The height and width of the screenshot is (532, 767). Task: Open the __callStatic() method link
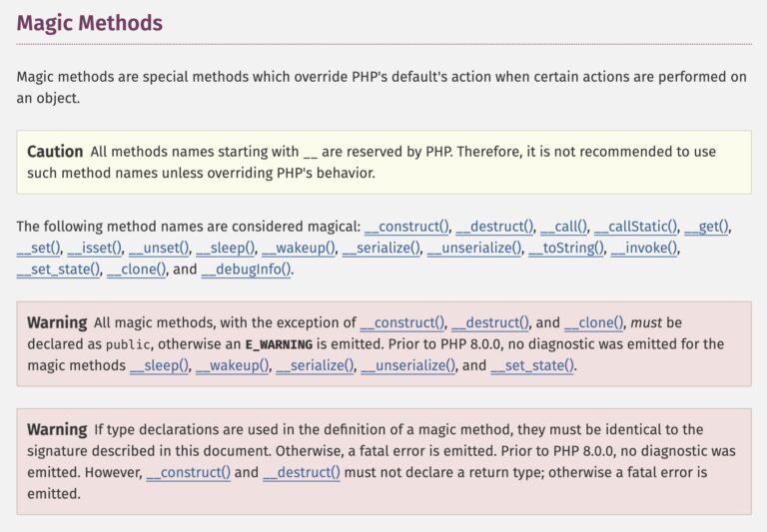[636, 227]
